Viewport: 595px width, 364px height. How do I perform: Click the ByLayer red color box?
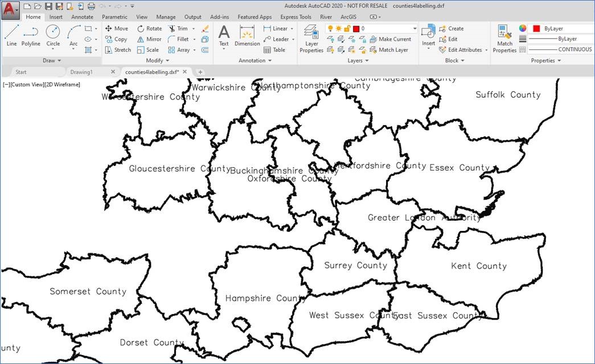click(536, 28)
